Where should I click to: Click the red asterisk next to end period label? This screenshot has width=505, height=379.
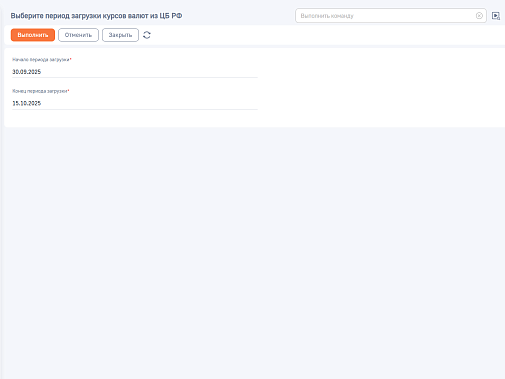click(69, 90)
